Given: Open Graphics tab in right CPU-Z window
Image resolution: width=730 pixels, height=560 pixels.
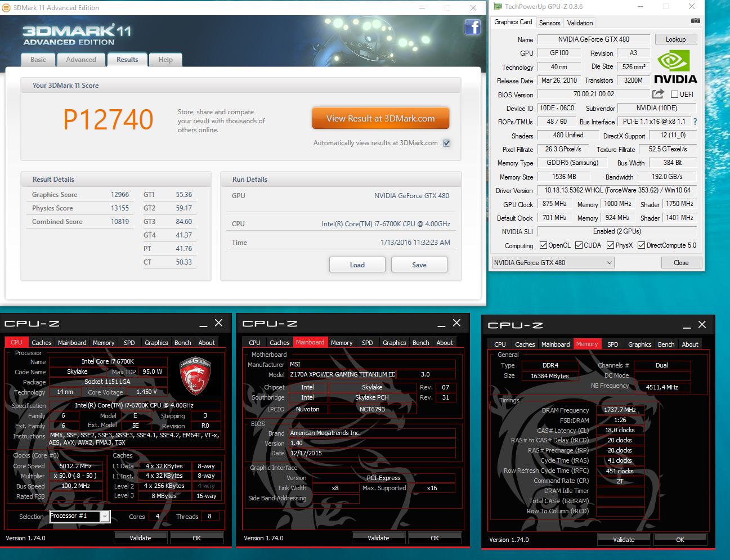Looking at the screenshot, I should tap(640, 344).
